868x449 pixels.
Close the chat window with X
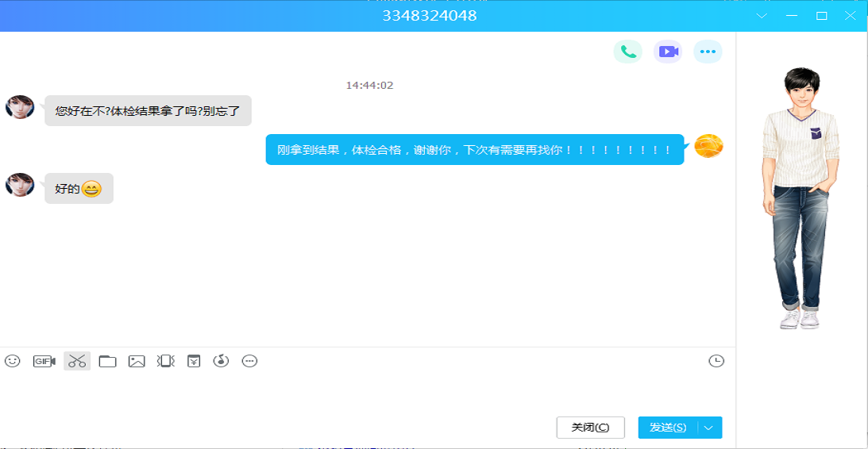pyautogui.click(x=851, y=16)
